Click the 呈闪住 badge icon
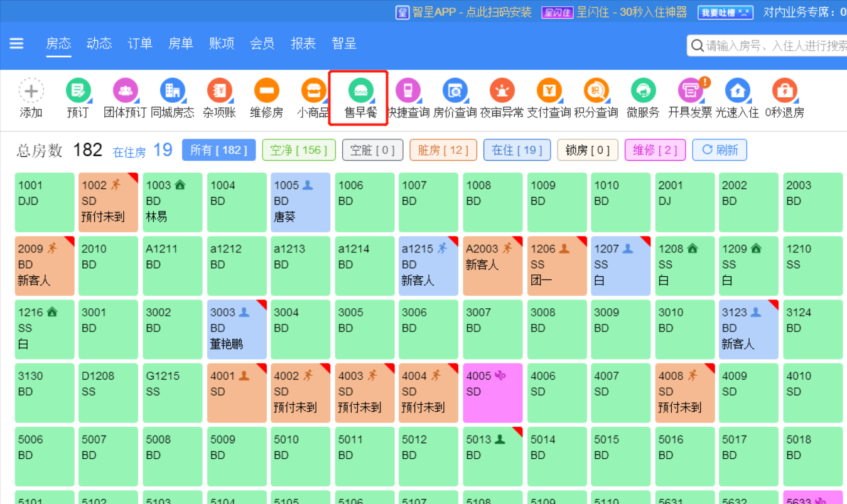 click(558, 12)
